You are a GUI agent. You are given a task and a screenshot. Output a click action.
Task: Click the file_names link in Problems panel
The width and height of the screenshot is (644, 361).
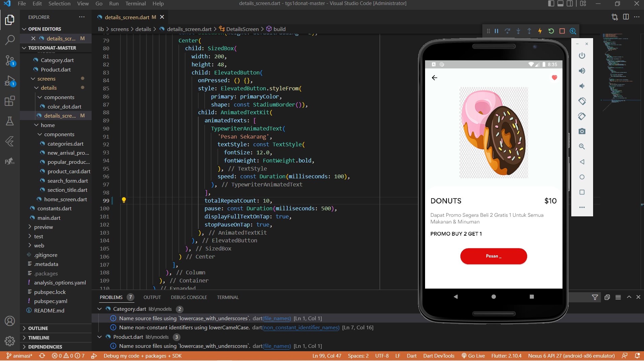[277, 318]
